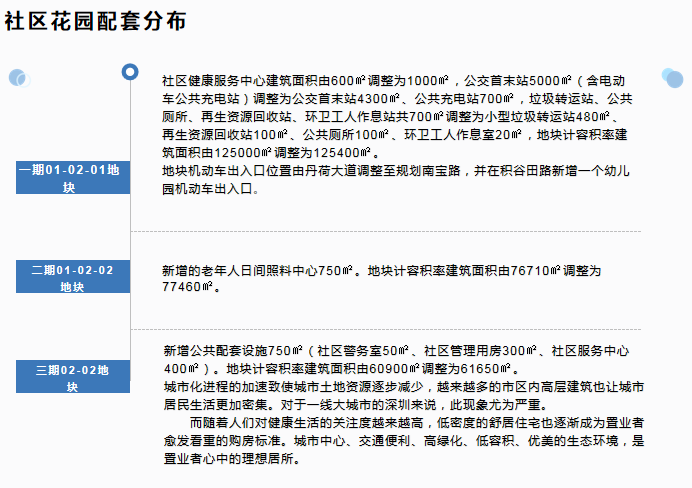The image size is (692, 488).
Task: Click the light blue circle icon at right
Action: (x=672, y=77)
